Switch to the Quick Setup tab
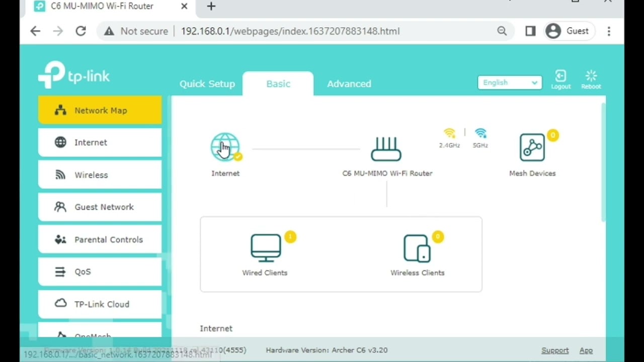The height and width of the screenshot is (362, 644). click(207, 84)
